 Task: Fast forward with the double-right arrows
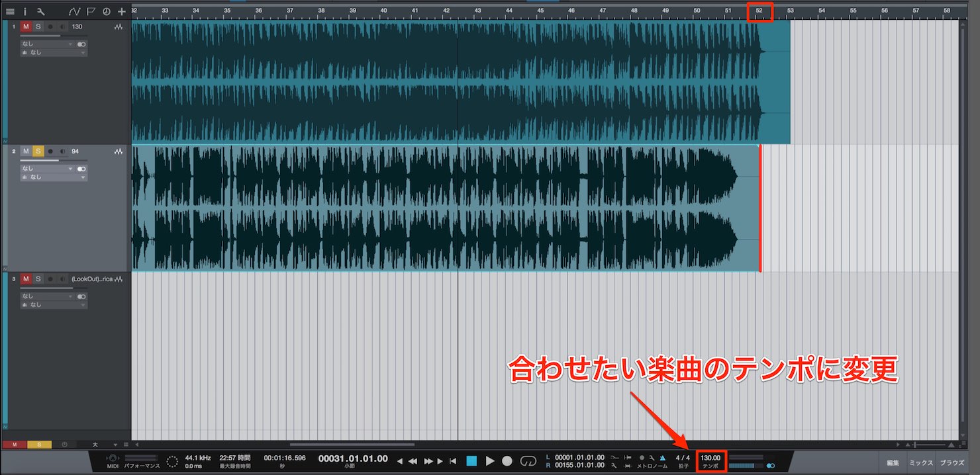point(428,461)
